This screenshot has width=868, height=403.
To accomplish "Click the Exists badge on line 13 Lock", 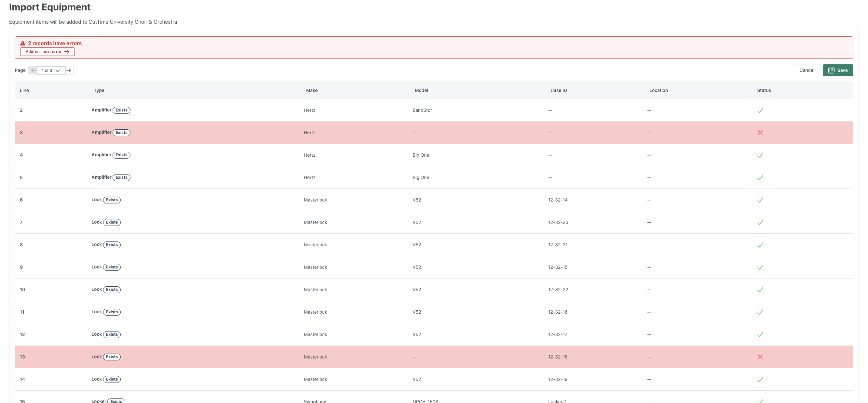I will (x=112, y=357).
